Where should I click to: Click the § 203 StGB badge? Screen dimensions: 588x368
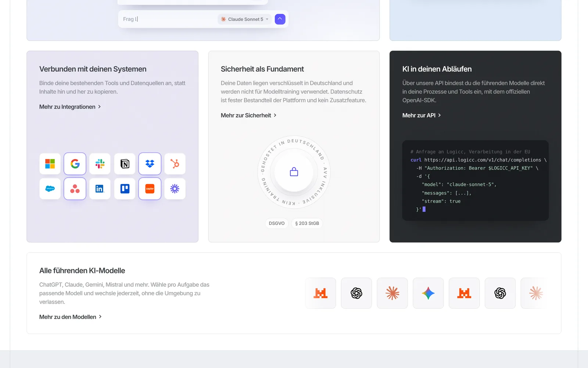click(x=307, y=223)
